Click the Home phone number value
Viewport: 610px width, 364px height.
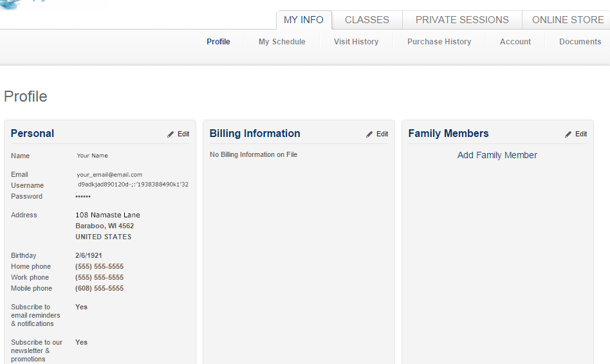pos(100,266)
